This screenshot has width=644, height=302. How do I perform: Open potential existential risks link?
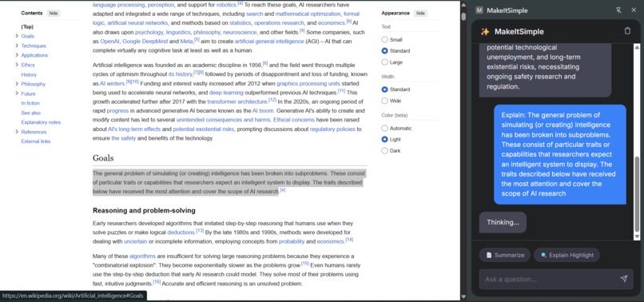coord(203,129)
